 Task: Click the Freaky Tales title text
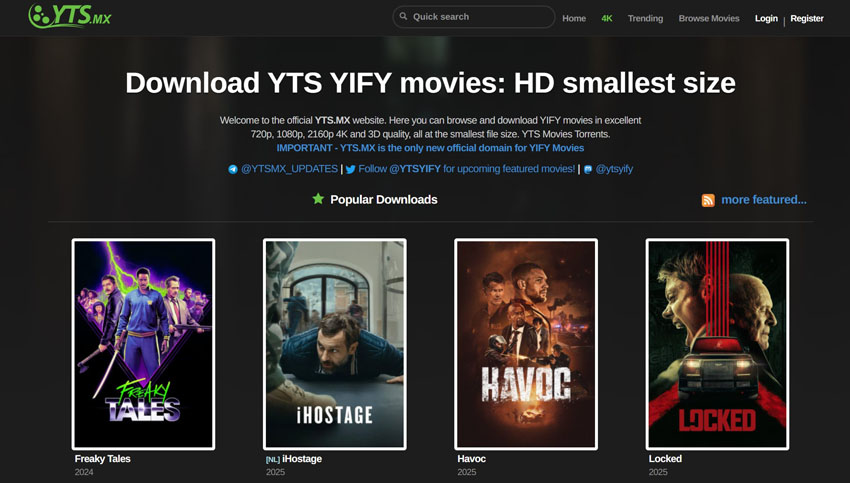[x=102, y=459]
